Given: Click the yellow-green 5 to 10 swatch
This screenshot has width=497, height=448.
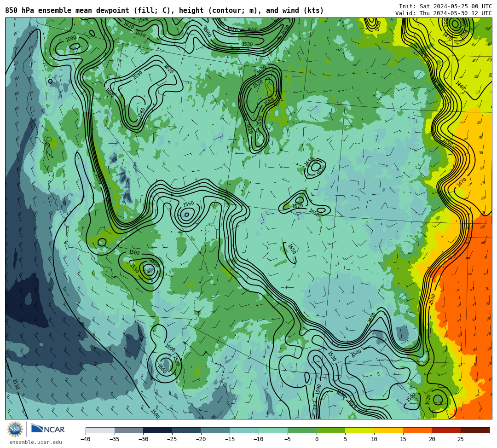Looking at the screenshot, I should (360, 430).
